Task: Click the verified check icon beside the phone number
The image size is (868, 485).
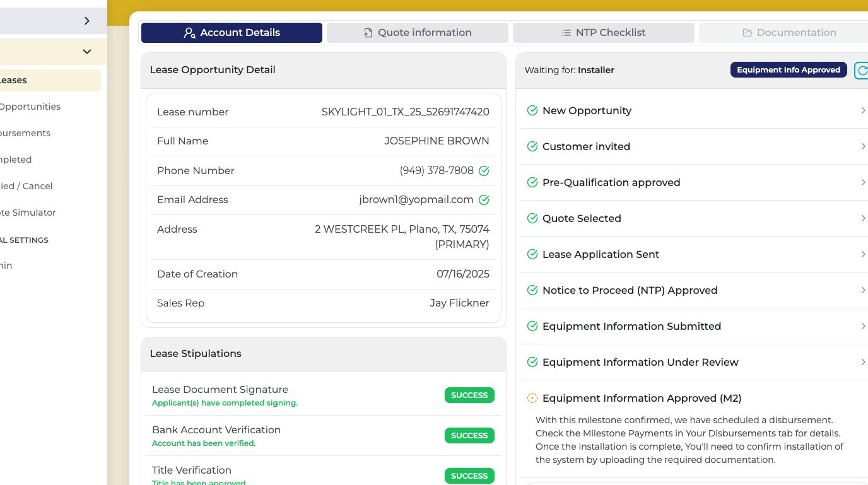Action: pyautogui.click(x=484, y=171)
